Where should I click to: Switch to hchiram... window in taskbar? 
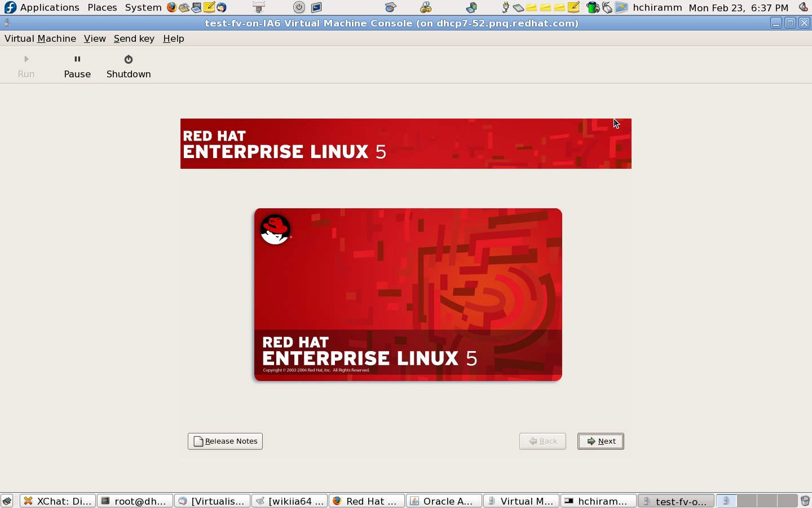[598, 501]
